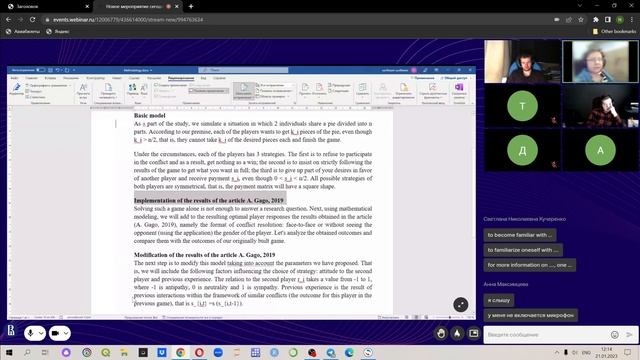Mute or unmute the webinar microphone button

click(31, 333)
